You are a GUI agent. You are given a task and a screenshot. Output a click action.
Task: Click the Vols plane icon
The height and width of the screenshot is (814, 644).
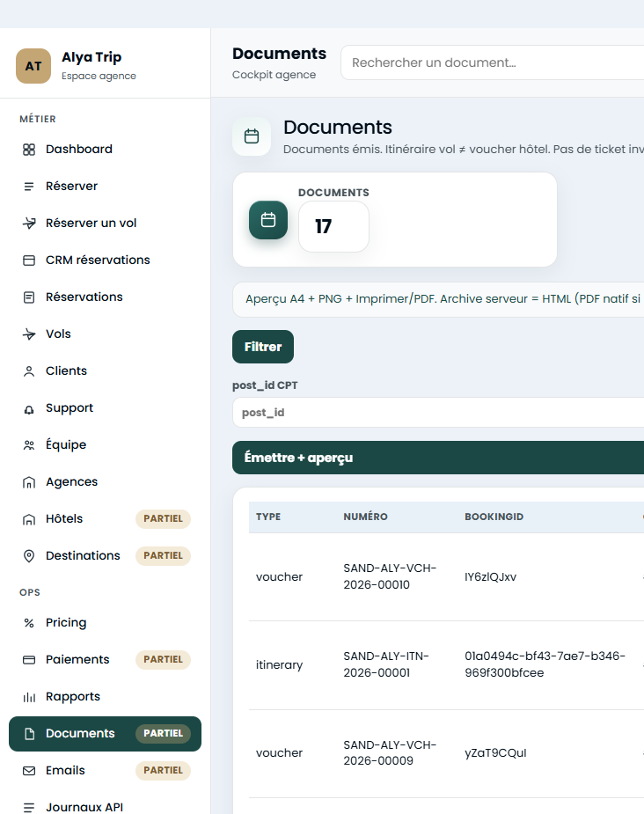pyautogui.click(x=29, y=334)
